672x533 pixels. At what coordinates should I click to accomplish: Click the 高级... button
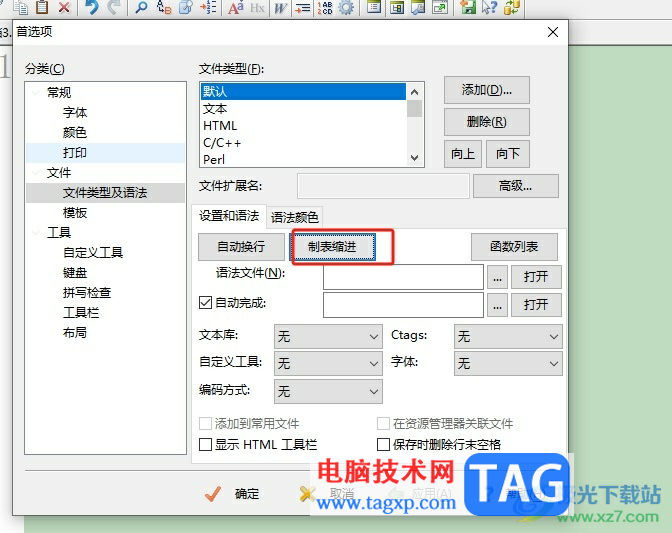pyautogui.click(x=516, y=186)
